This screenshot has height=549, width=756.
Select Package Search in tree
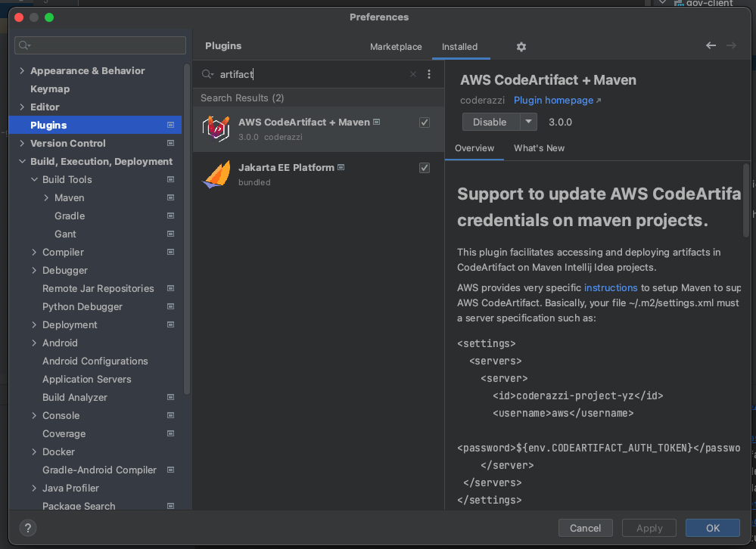(79, 506)
